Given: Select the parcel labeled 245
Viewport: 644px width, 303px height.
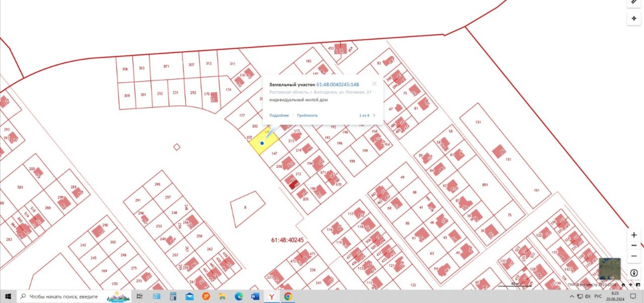Looking at the screenshot, I should tap(94, 258).
